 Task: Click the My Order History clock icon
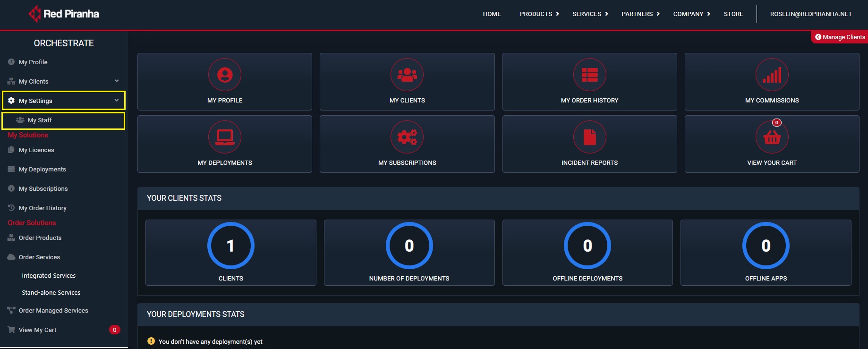coord(11,208)
